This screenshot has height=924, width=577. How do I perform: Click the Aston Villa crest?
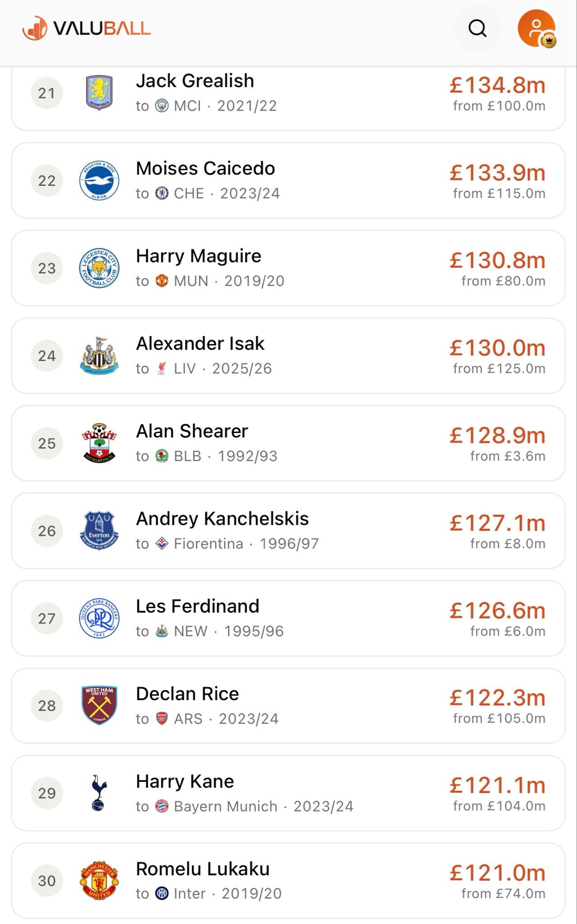point(99,93)
